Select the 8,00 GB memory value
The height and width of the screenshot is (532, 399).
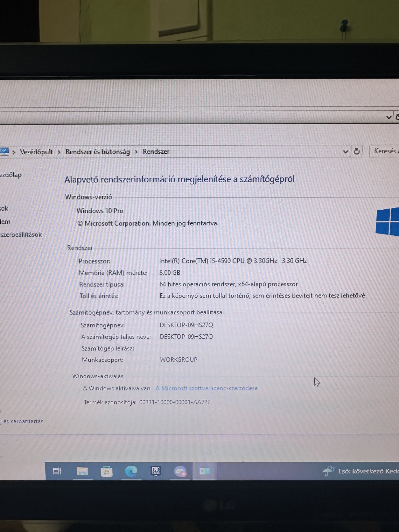coord(170,273)
